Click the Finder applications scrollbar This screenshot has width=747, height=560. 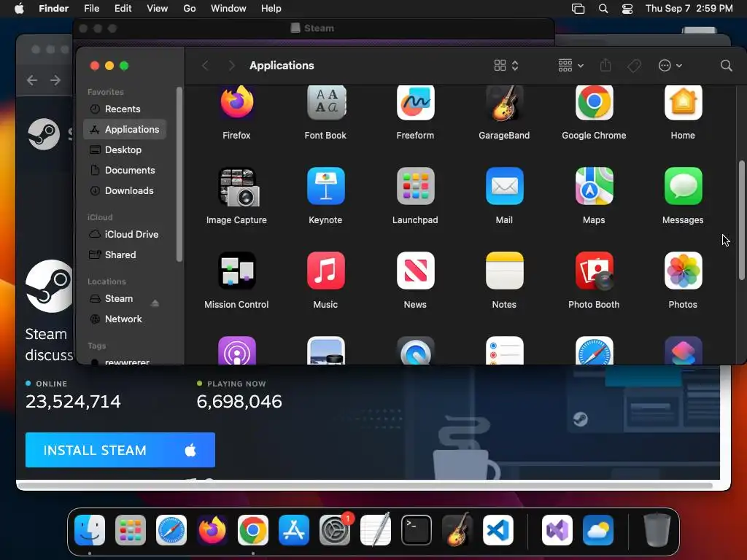(741, 220)
